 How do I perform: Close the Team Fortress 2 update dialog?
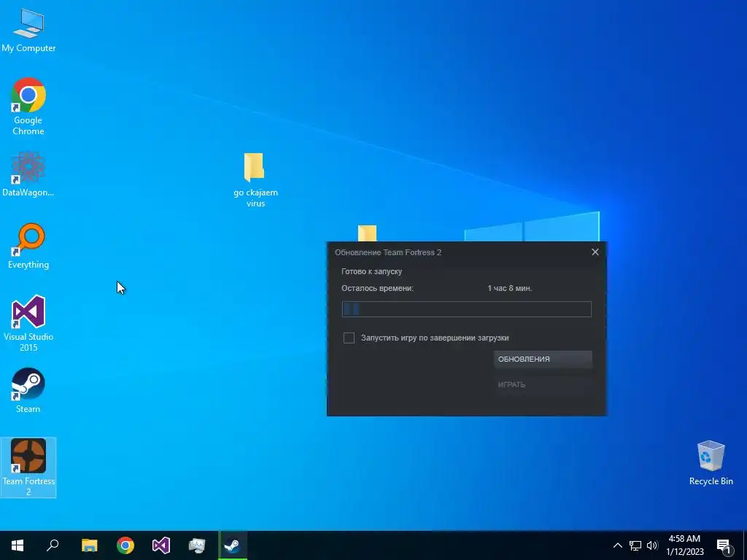(595, 252)
